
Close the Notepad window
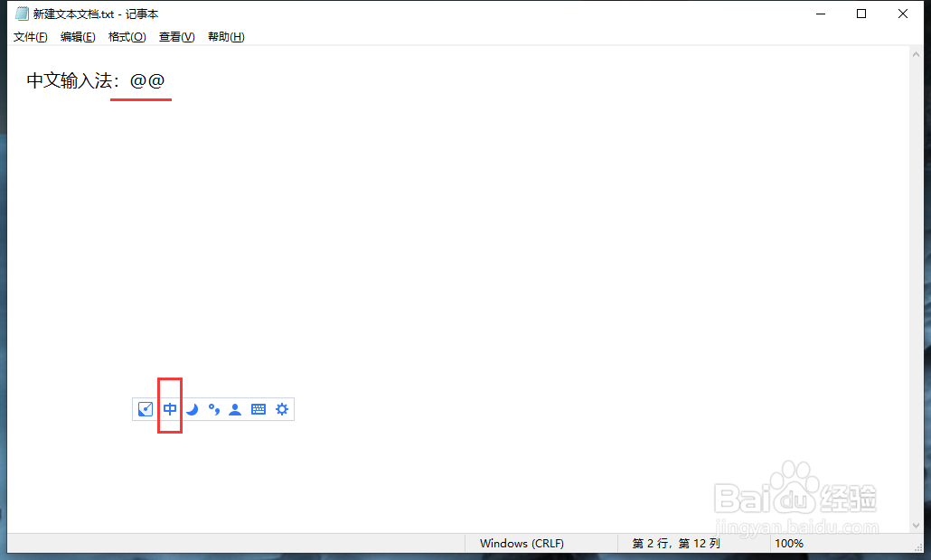click(902, 14)
